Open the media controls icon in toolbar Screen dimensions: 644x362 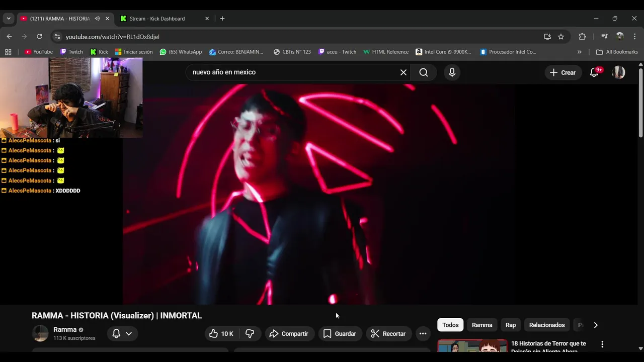605,37
